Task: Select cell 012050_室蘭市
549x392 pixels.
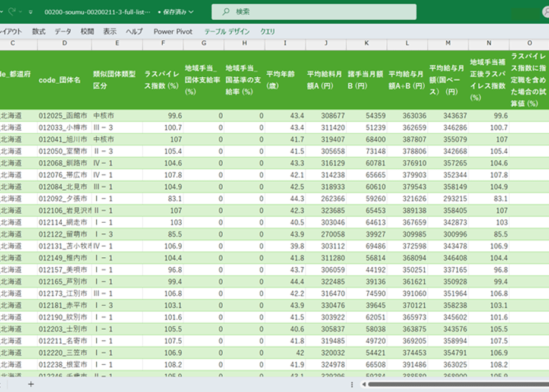Action: tap(64, 151)
